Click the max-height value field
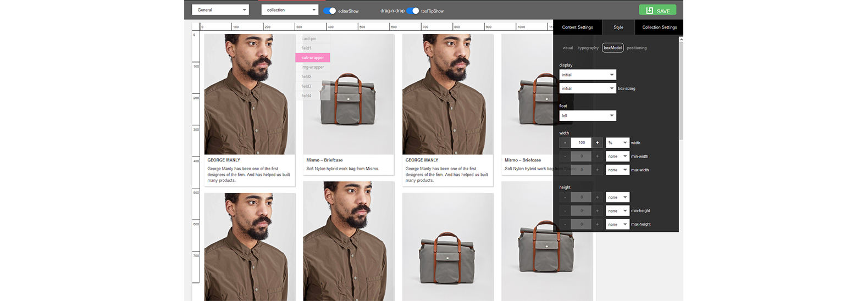868x301 pixels. point(581,225)
